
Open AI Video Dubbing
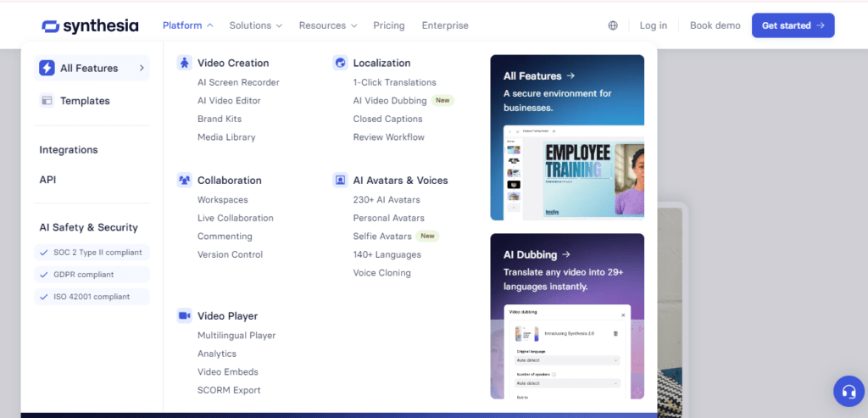(x=390, y=101)
